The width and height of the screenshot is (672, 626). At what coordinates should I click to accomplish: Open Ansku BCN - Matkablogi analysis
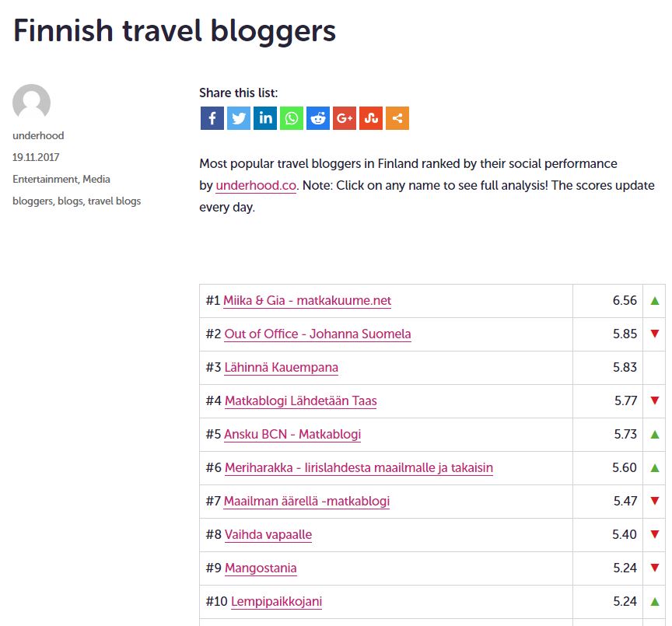pyautogui.click(x=292, y=435)
